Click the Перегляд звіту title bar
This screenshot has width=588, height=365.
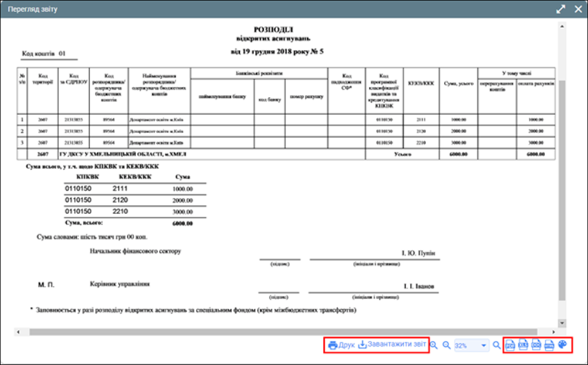click(234, 9)
